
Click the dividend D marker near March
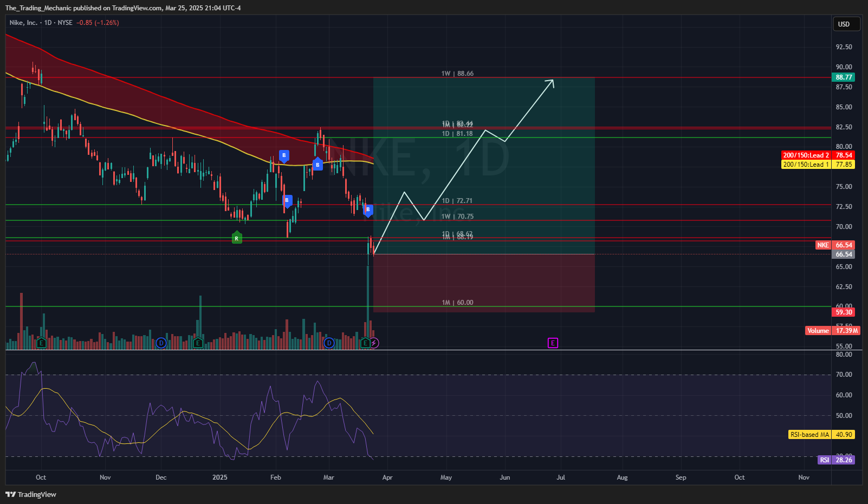(329, 343)
